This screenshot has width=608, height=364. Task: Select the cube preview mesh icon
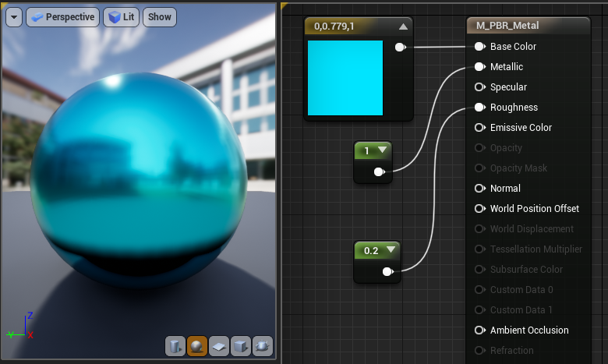[240, 346]
